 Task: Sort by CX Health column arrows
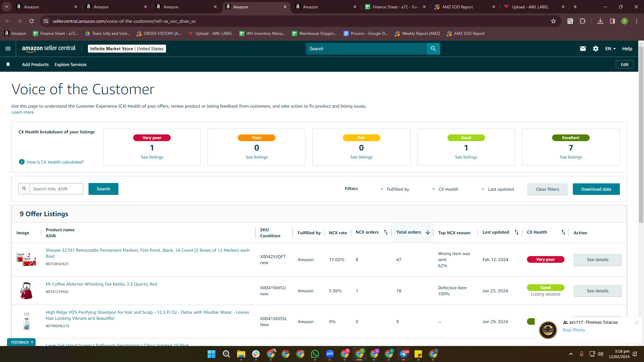(x=563, y=232)
